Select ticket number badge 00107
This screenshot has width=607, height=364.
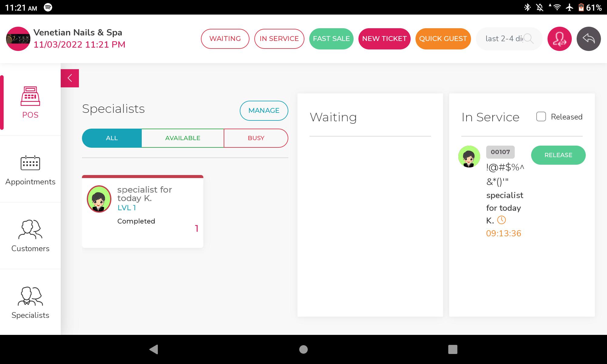[x=500, y=152]
